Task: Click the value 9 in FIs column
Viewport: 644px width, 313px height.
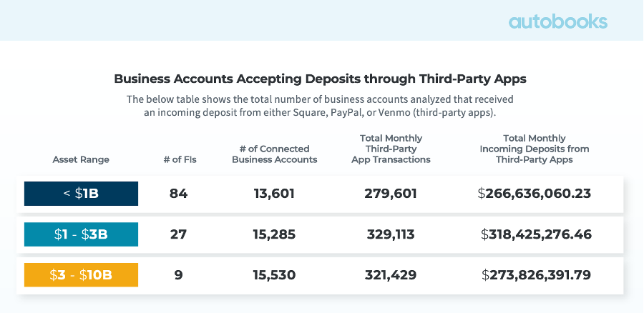Action: (178, 274)
